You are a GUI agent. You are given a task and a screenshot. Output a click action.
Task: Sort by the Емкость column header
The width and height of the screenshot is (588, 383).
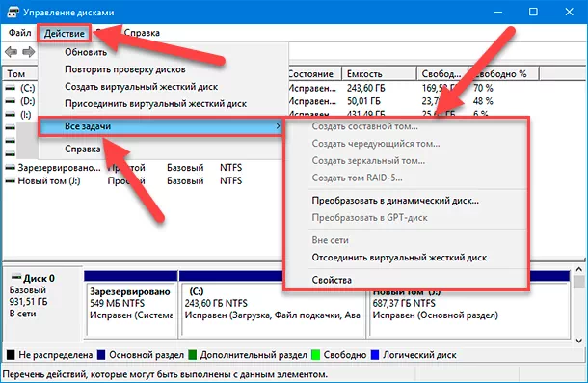pyautogui.click(x=379, y=74)
